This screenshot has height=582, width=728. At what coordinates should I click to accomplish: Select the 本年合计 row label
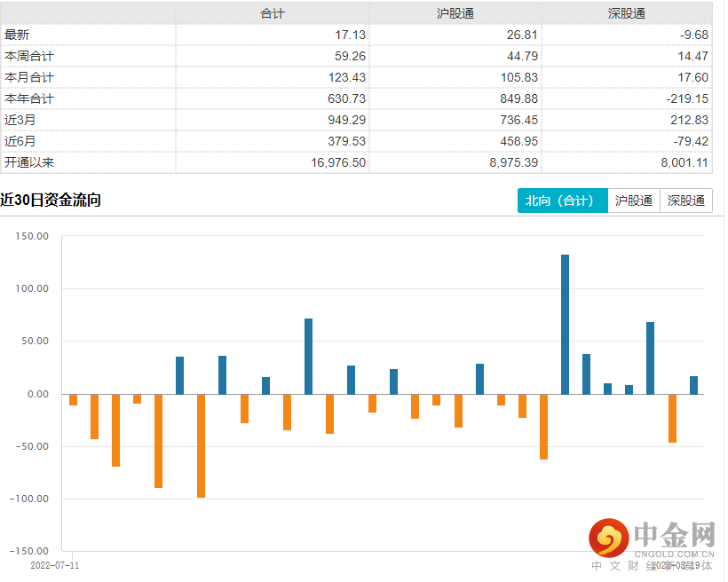[29, 98]
